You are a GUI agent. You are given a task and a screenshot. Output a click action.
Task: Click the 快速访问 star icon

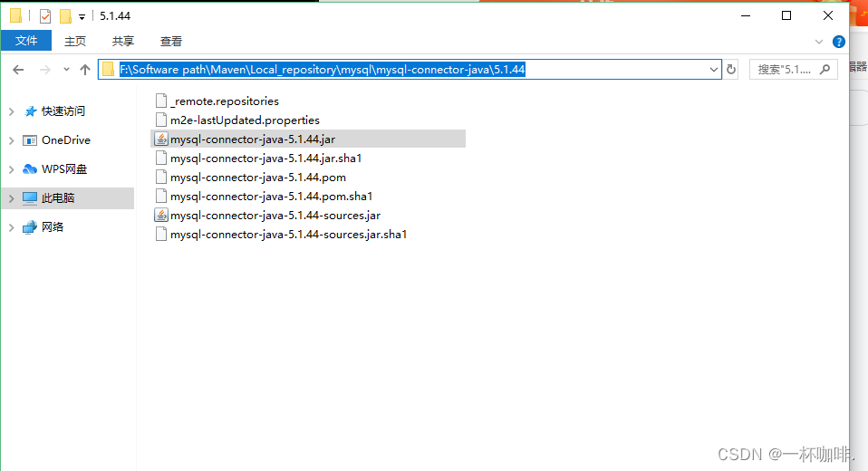click(31, 111)
